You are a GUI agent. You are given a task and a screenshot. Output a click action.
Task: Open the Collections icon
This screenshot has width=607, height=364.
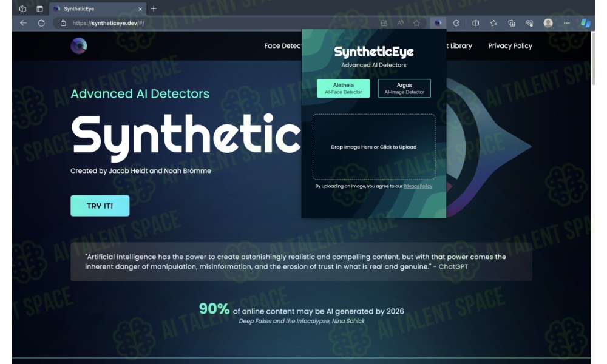(x=511, y=23)
